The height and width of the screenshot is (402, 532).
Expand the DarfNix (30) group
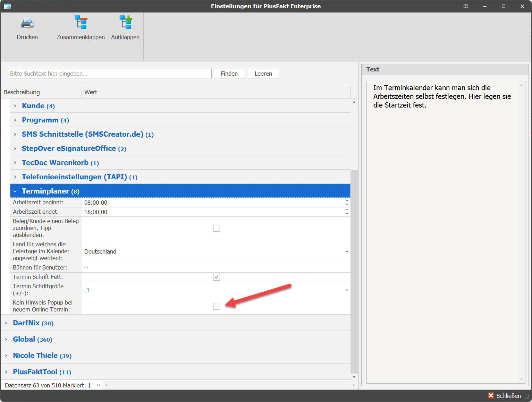coord(6,323)
